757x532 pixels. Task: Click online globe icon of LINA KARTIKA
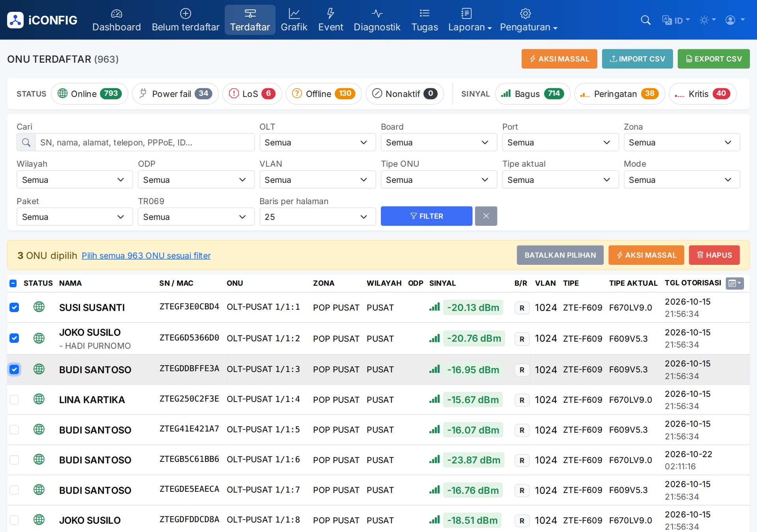click(x=39, y=399)
